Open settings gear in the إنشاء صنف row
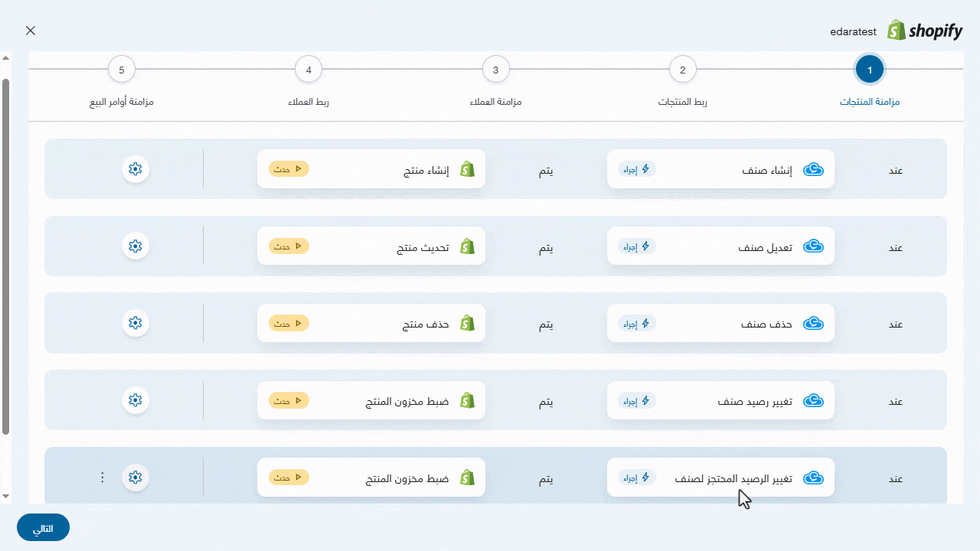The width and height of the screenshot is (980, 551). pos(136,169)
